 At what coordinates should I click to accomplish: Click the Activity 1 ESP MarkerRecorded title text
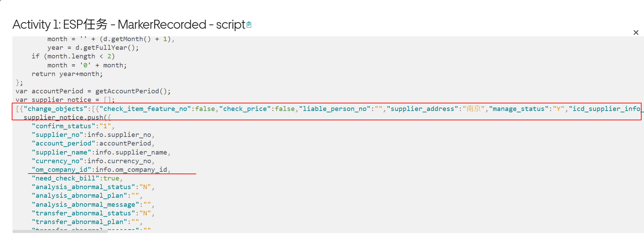click(129, 25)
